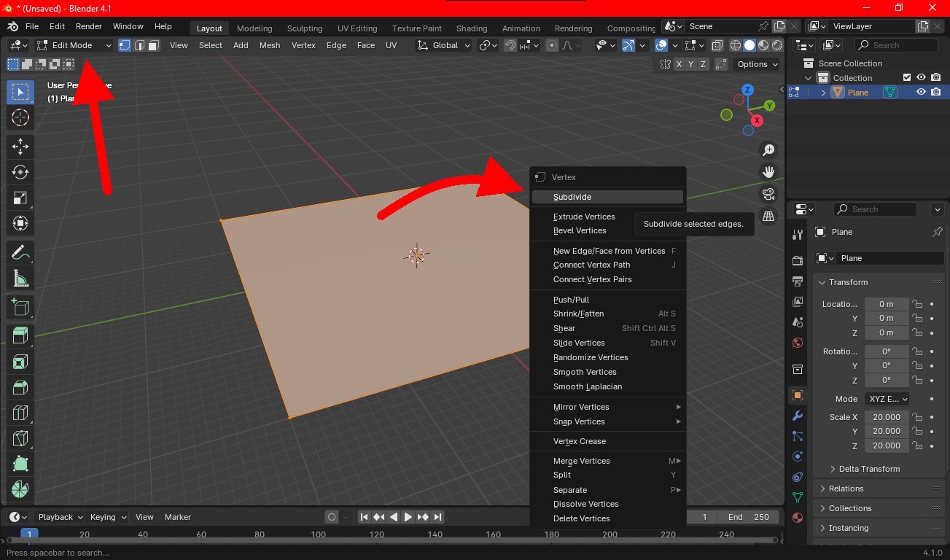Toggle the Collection exclude checkbox in the outliner
Viewport: 950px width, 560px height.
coord(907,77)
